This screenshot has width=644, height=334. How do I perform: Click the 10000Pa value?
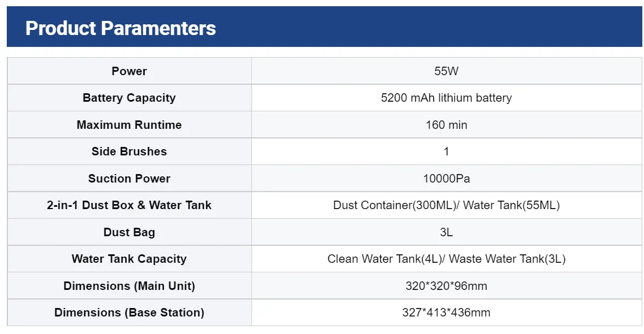(x=446, y=179)
